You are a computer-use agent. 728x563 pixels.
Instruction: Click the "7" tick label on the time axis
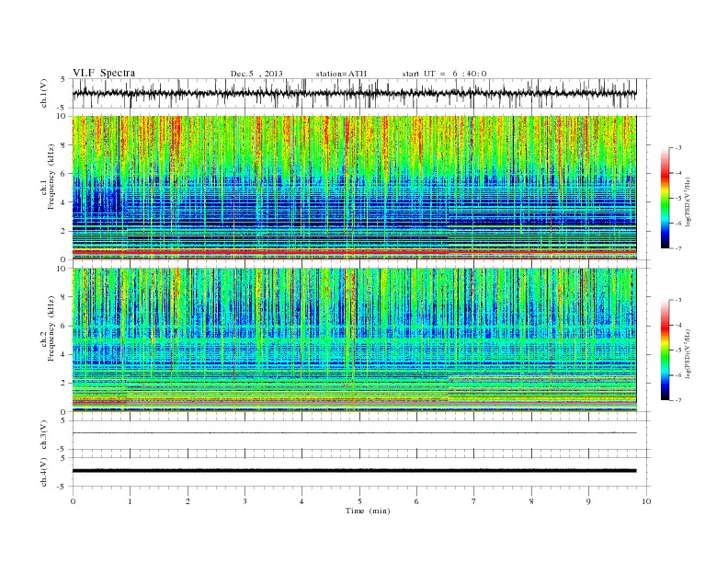click(x=474, y=501)
